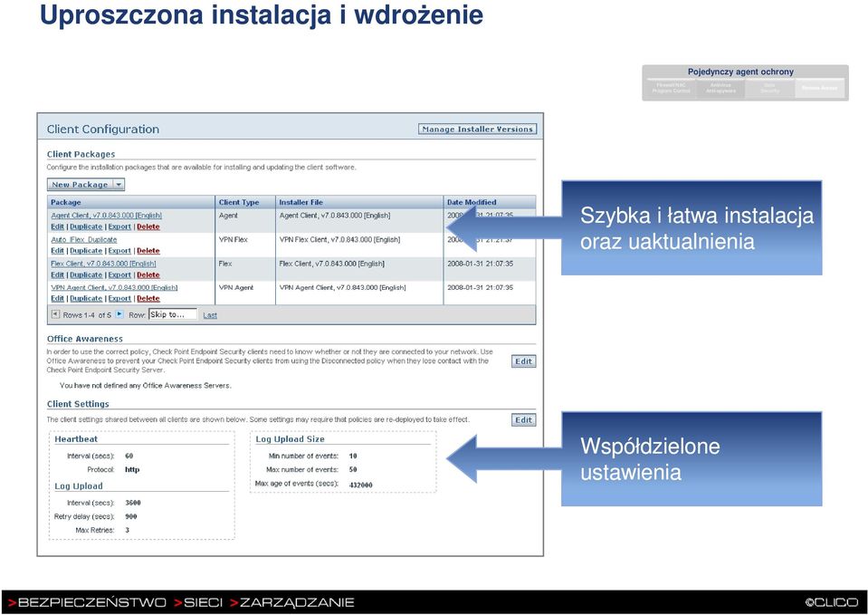Click 'Flex Client, v7.0.843.000 [English]' installer file cell
The width and height of the screenshot is (868, 615).
331,264
